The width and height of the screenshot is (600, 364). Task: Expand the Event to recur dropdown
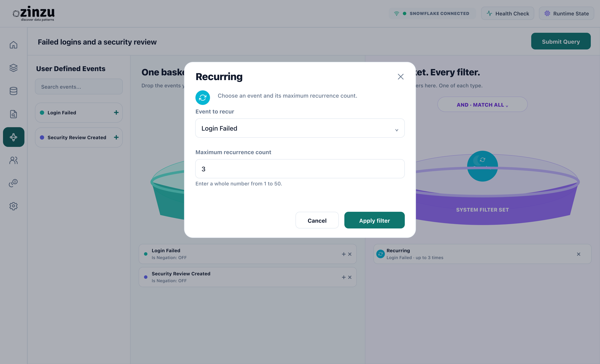300,128
